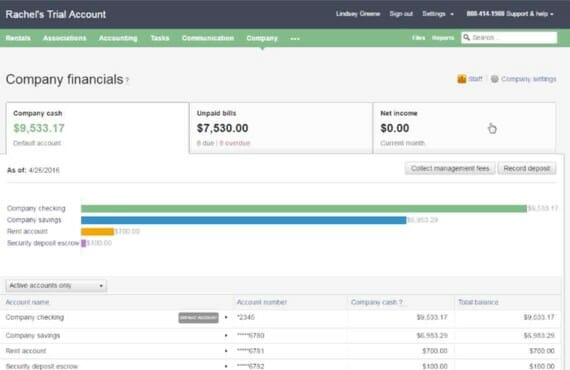Select the Unpaid bills tab

pos(281,128)
